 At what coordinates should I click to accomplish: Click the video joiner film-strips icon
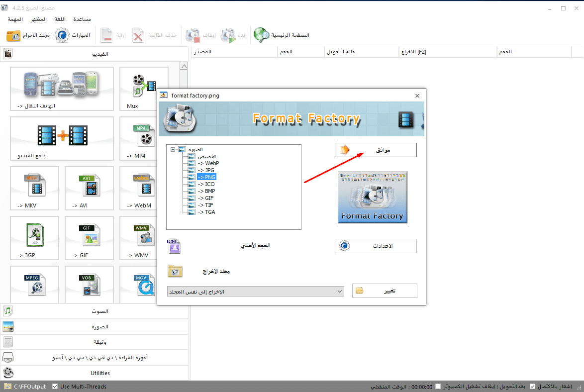62,134
